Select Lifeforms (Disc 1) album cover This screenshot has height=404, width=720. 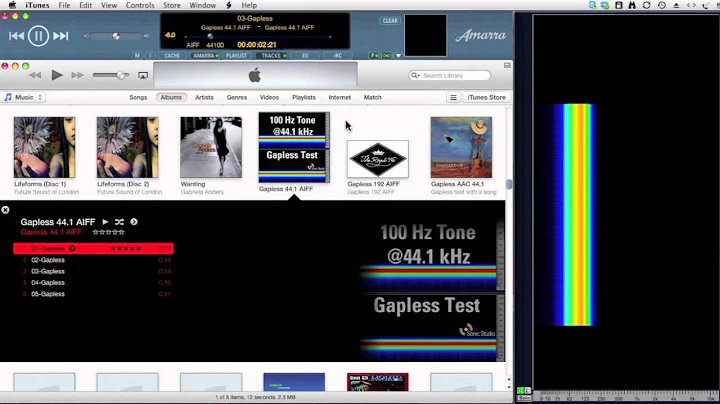[x=44, y=147]
